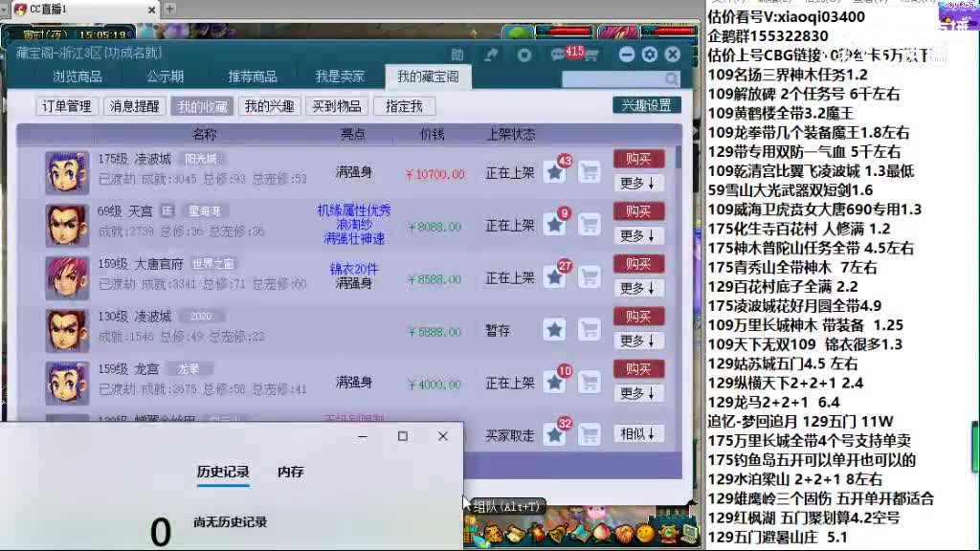Switch to the 我是买家 tab
Viewport: 980px width, 551px height.
coord(342,77)
